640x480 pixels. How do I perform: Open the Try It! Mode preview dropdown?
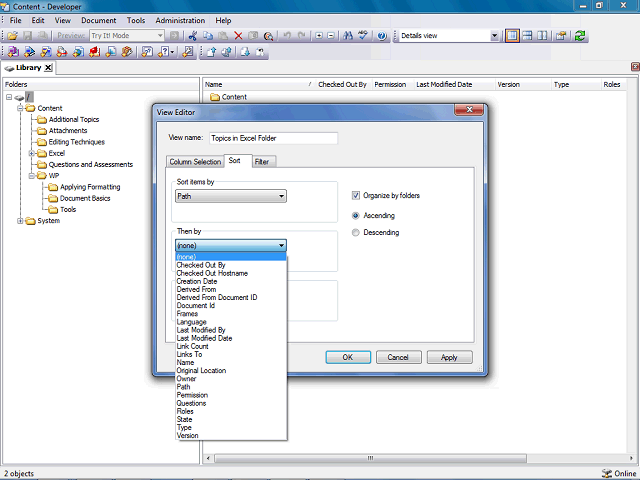(x=160, y=36)
